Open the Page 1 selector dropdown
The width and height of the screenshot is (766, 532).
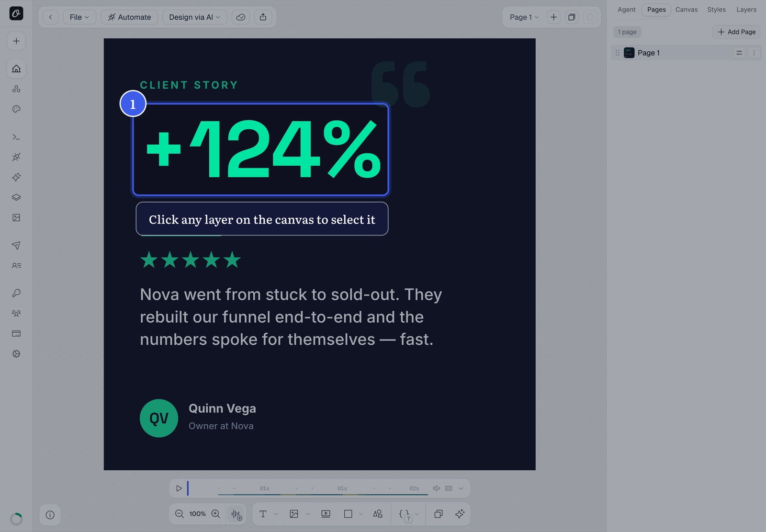524,17
